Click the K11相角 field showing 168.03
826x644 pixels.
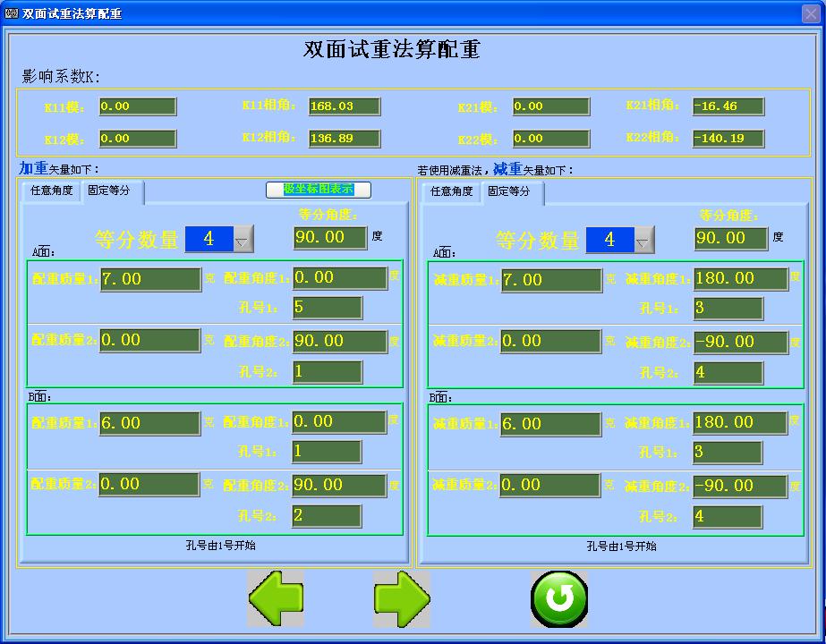click(x=345, y=106)
